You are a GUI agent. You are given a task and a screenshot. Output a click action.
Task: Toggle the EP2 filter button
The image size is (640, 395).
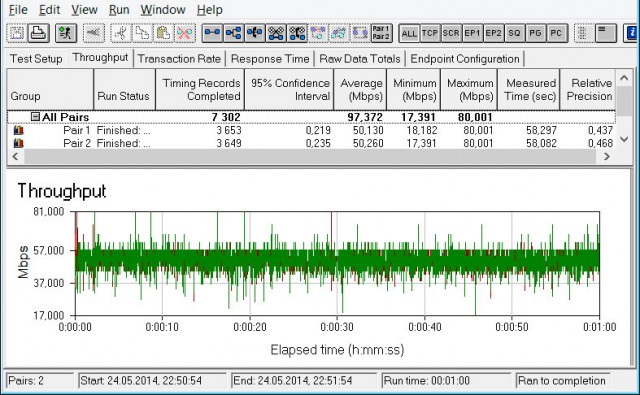493,33
